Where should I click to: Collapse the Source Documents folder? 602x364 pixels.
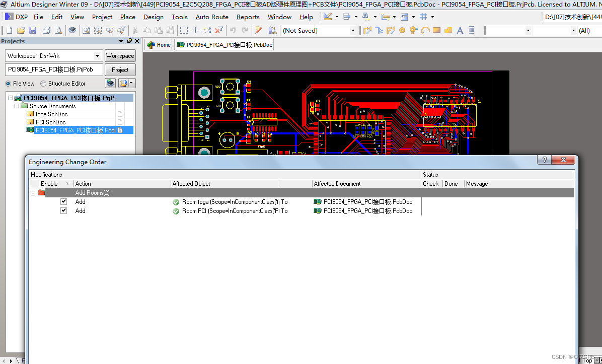17,106
